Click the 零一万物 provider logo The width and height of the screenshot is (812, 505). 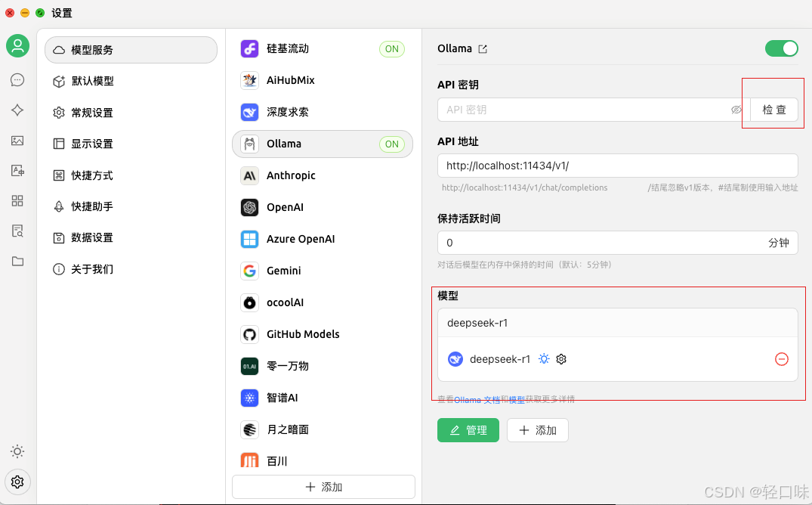(x=249, y=366)
